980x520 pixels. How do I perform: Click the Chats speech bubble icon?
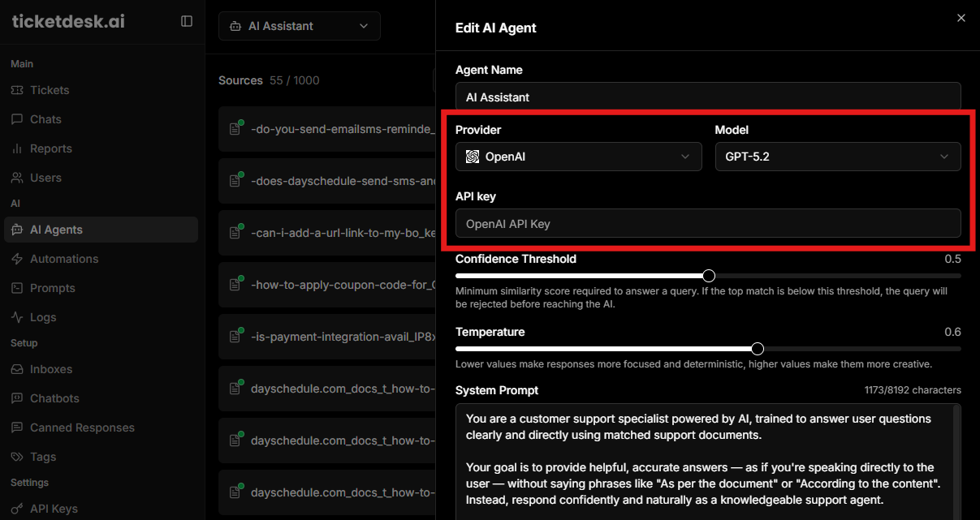tap(17, 119)
